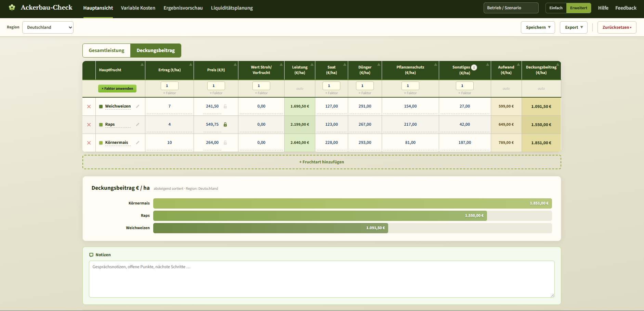Click into the Notizen text area
The width and height of the screenshot is (644, 311).
pyautogui.click(x=321, y=279)
